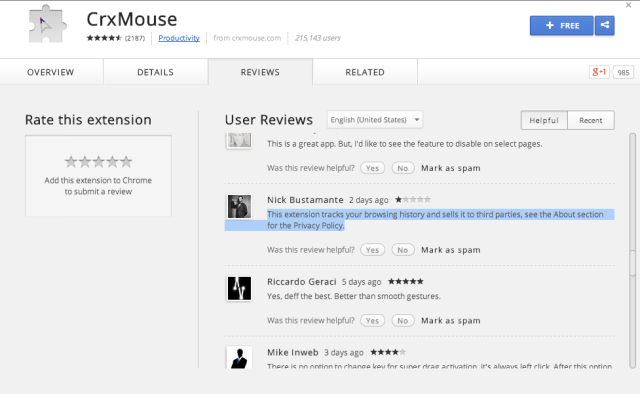
Task: Click the avatar of the 'great app' reviewer
Action: point(239,140)
